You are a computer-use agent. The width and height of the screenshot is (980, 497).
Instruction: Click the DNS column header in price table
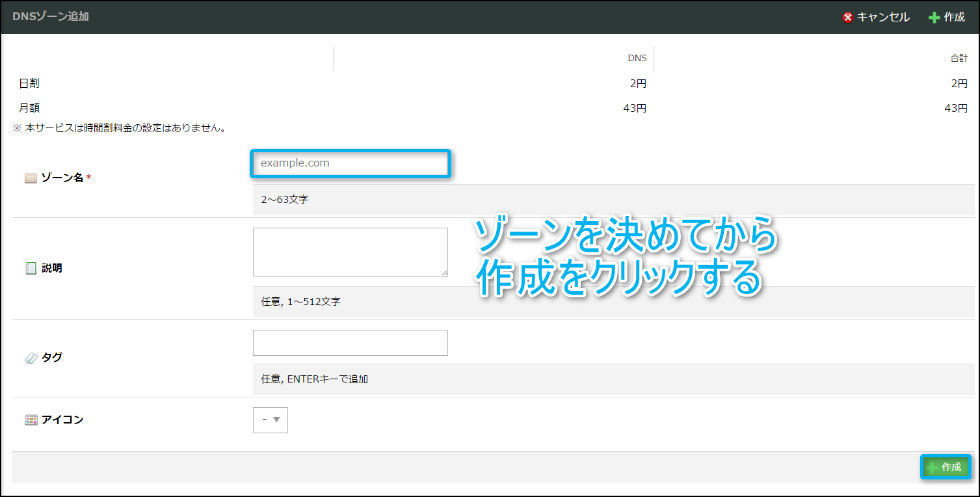tap(637, 58)
